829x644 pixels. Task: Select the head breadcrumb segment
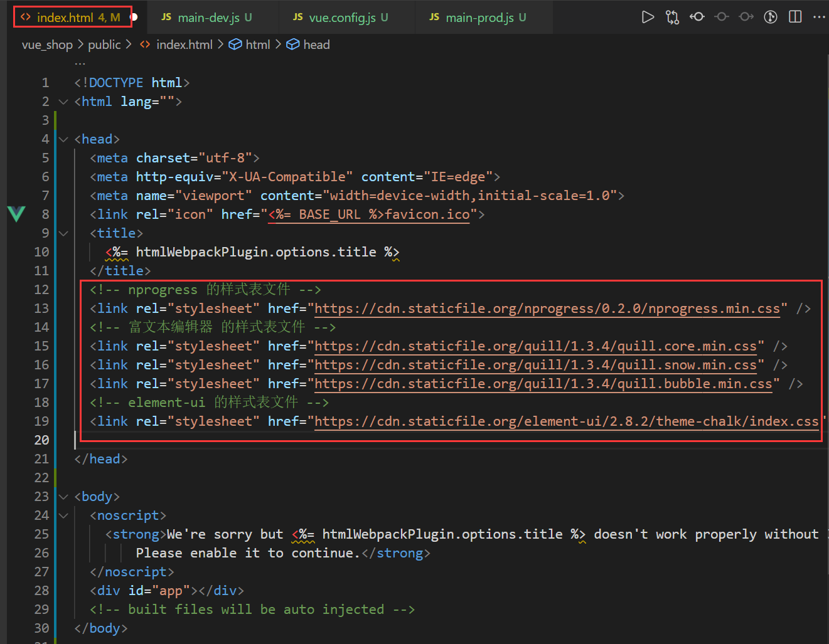pyautogui.click(x=308, y=45)
